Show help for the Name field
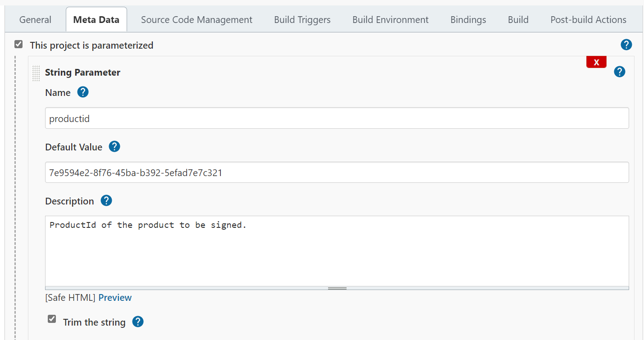 (83, 92)
